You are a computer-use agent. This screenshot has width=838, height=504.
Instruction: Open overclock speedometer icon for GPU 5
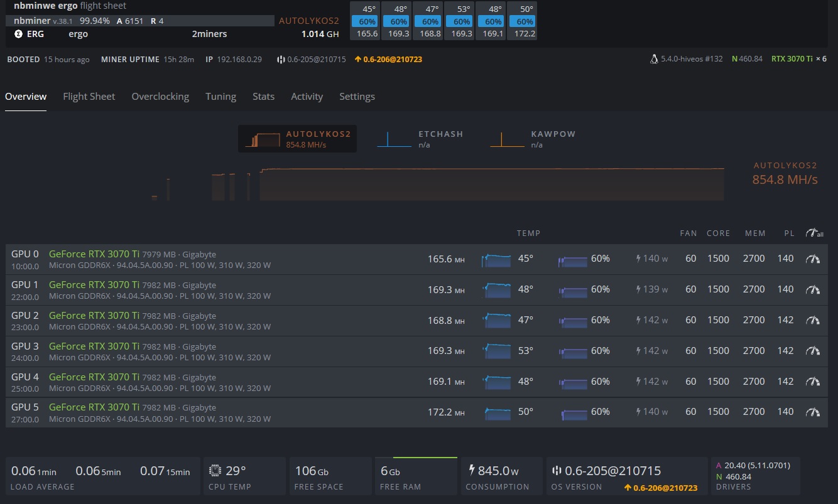(x=813, y=412)
